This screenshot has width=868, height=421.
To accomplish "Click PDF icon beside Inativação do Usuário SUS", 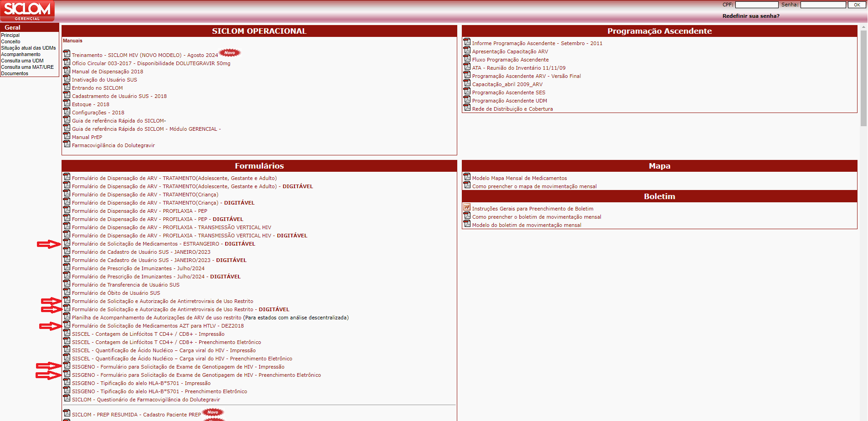I will [67, 78].
